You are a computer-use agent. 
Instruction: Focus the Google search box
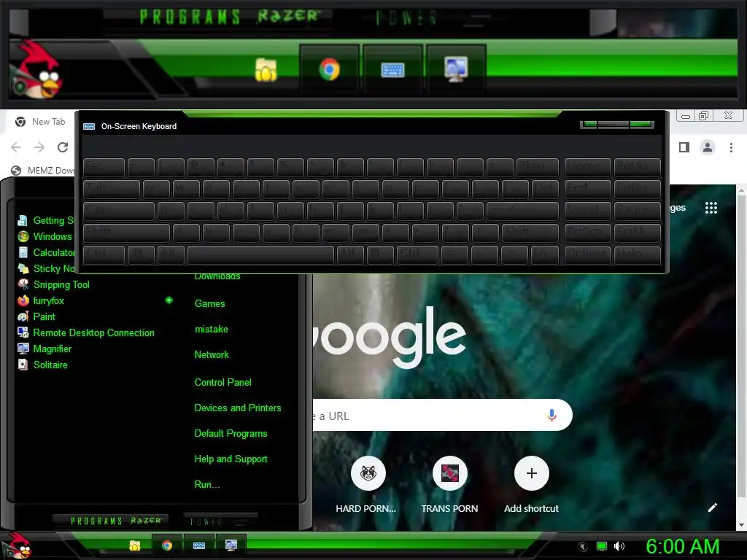pos(442,415)
